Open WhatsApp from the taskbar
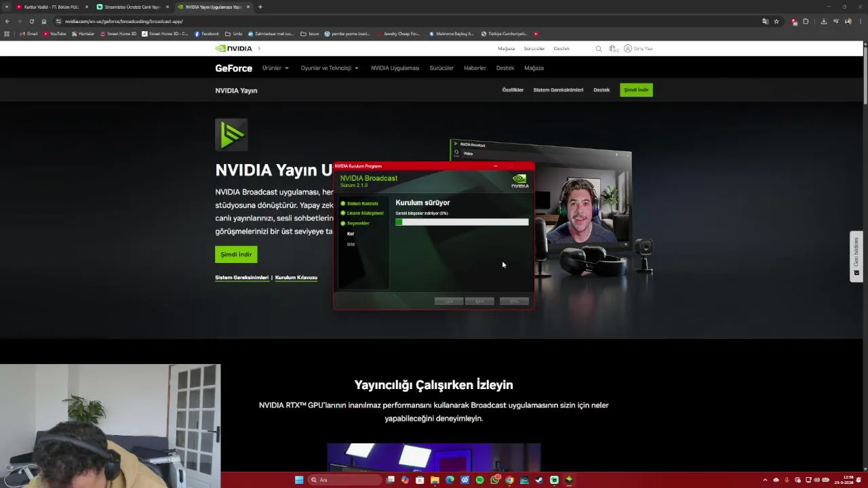This screenshot has height=488, width=868. (x=494, y=480)
